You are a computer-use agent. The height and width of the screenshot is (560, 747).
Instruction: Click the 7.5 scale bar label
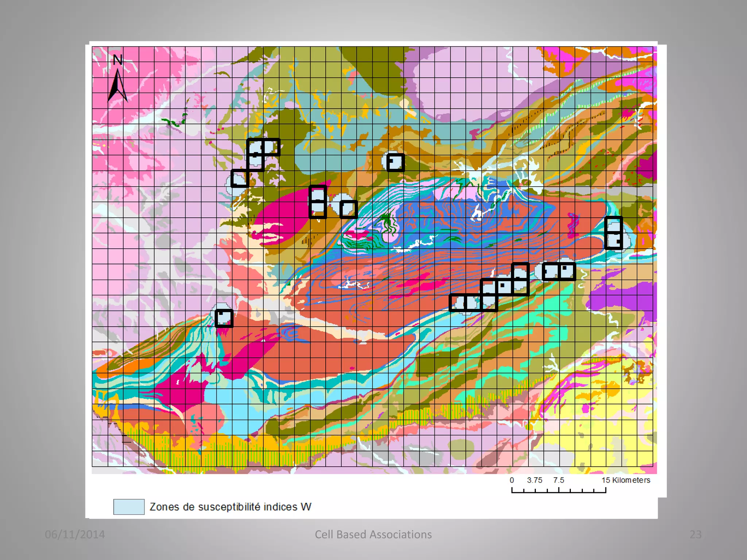(x=558, y=480)
